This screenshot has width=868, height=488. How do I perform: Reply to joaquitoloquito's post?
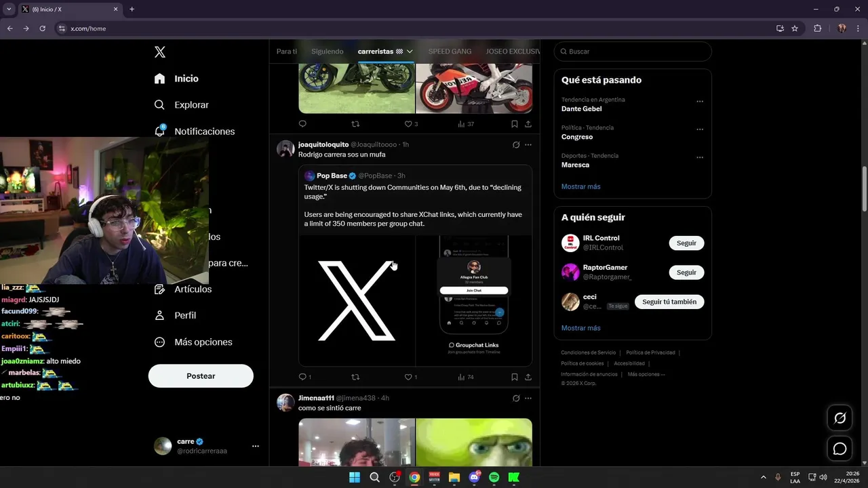(x=302, y=377)
